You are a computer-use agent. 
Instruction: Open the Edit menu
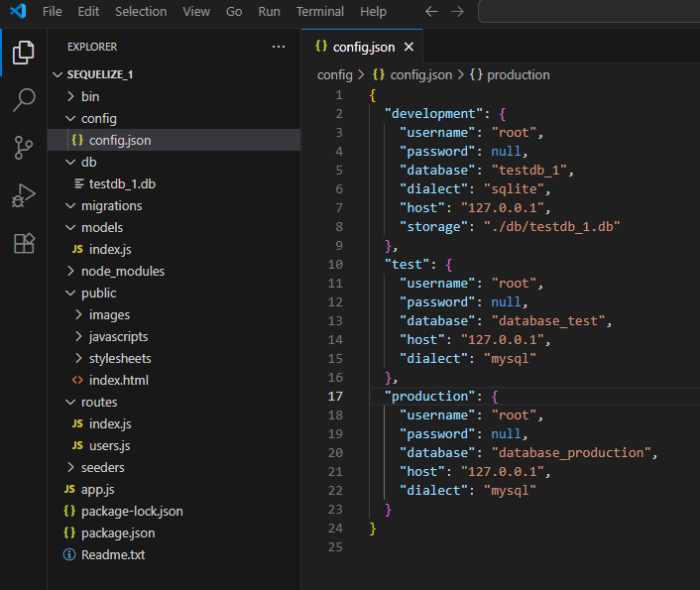click(x=88, y=11)
